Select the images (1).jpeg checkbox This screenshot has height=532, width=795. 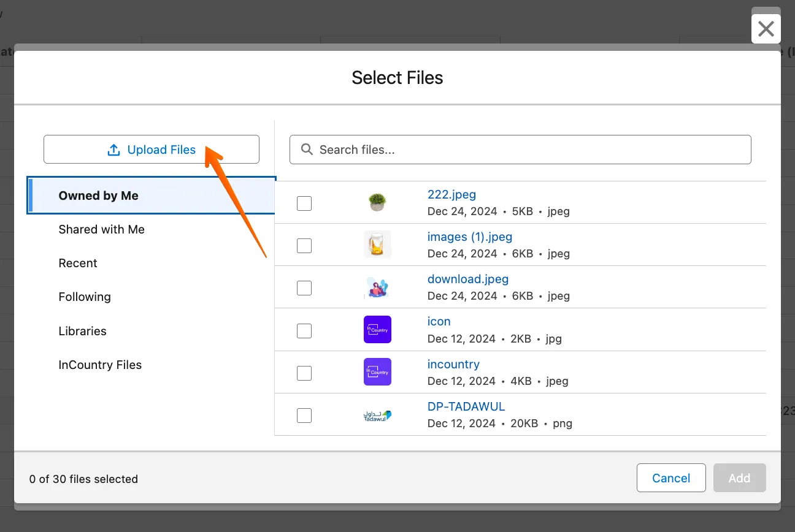304,246
